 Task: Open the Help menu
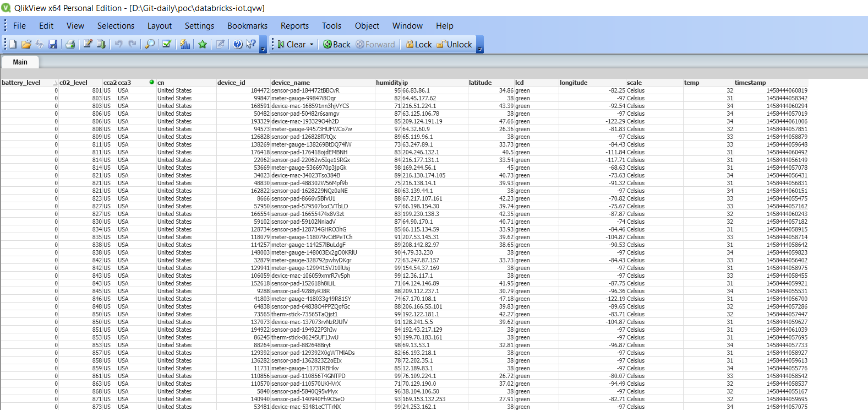[x=445, y=26]
